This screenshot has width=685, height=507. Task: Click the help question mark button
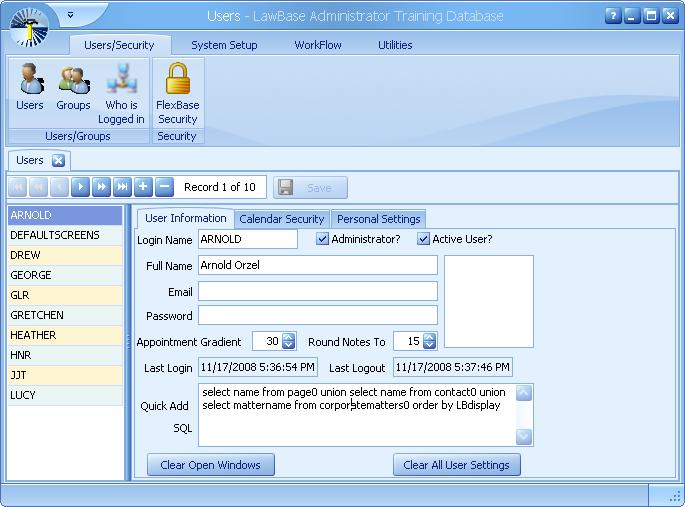tap(613, 16)
